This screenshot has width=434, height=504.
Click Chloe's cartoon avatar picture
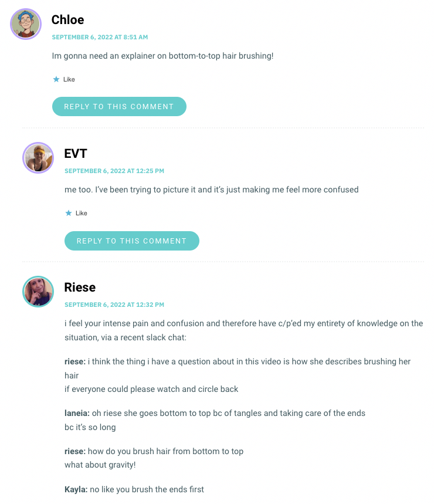[26, 24]
